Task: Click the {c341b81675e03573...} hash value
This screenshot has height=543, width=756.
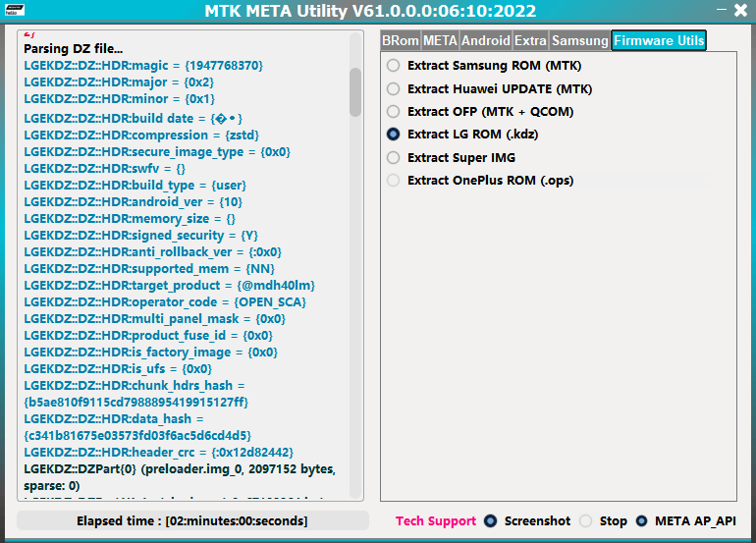Action: pyautogui.click(x=137, y=436)
